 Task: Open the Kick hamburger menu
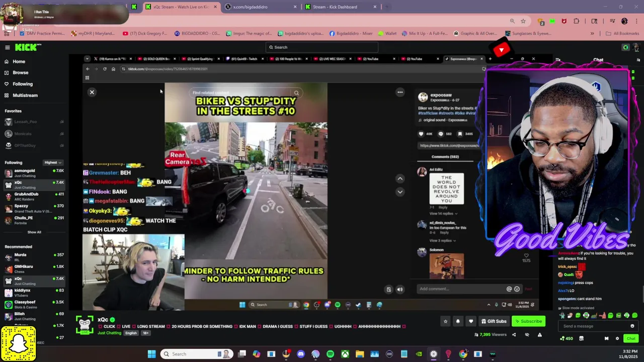click(x=8, y=47)
